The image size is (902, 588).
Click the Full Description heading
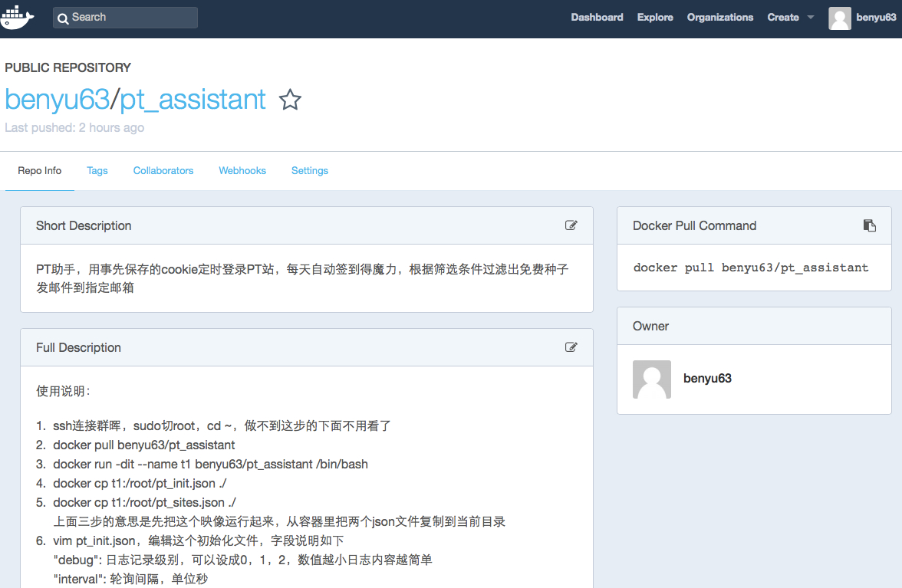pyautogui.click(x=78, y=348)
